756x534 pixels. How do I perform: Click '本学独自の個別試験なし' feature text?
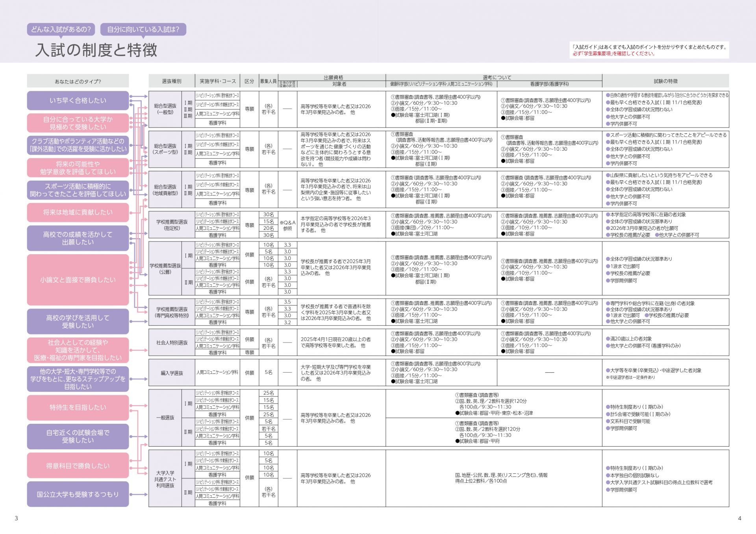click(632, 475)
